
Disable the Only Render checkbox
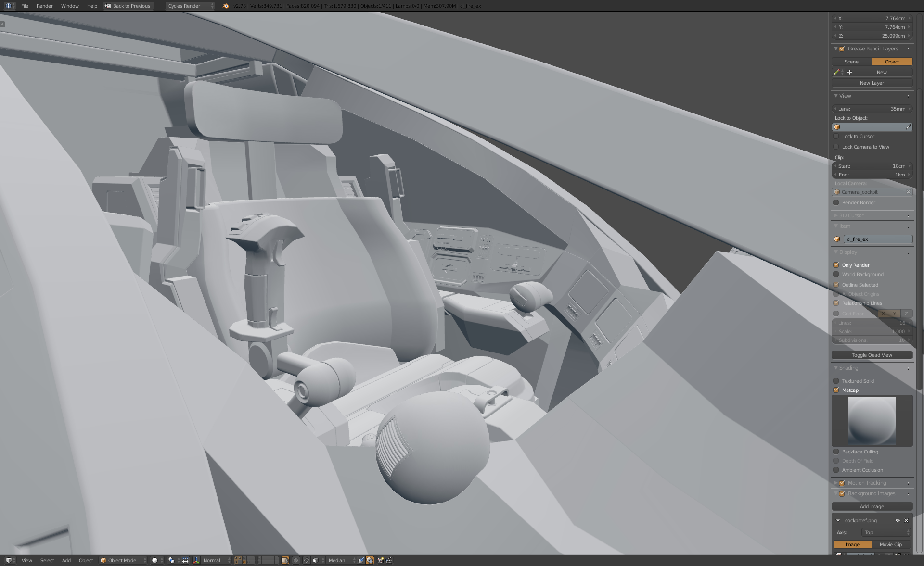tap(836, 265)
